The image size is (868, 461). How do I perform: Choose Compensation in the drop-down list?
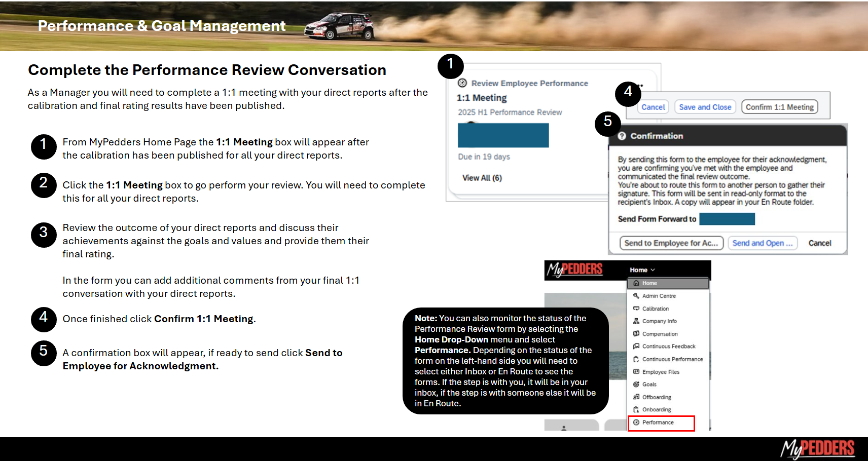[660, 334]
